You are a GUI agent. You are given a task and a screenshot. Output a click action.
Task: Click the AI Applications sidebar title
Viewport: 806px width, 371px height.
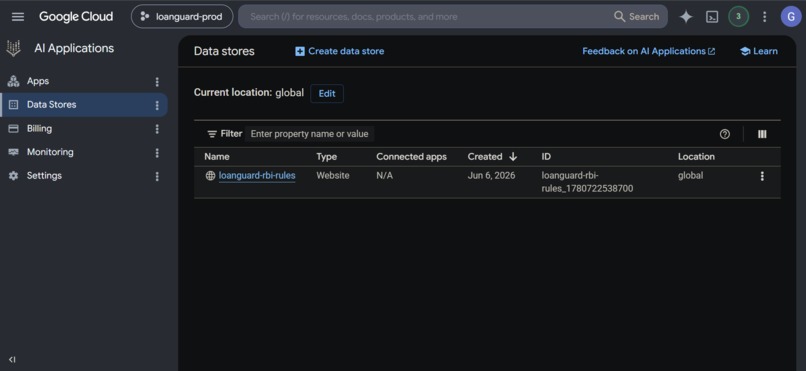point(74,48)
